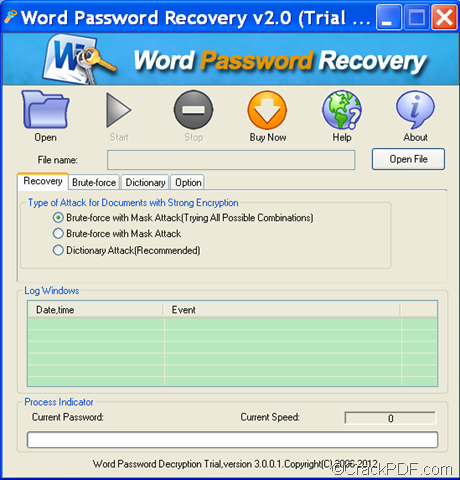Select Brute-force with Mask Attack (All Combinations)
The image size is (460, 480).
(x=58, y=218)
